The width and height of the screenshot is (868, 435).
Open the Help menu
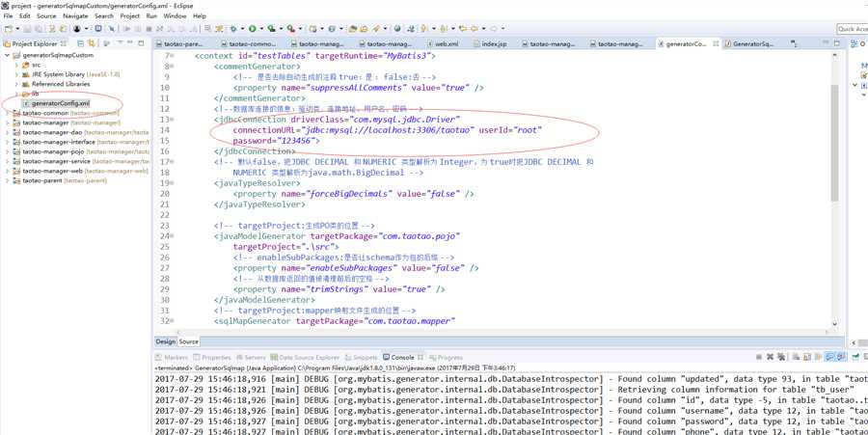(x=200, y=16)
